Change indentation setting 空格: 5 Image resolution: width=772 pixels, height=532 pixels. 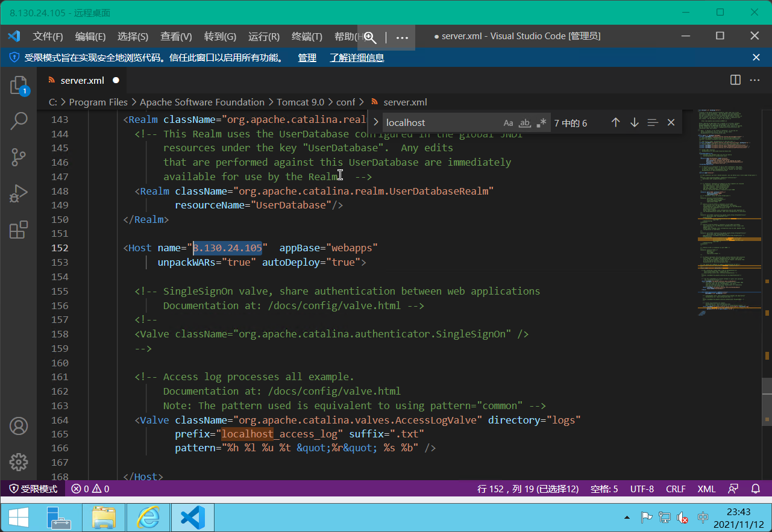pos(604,489)
